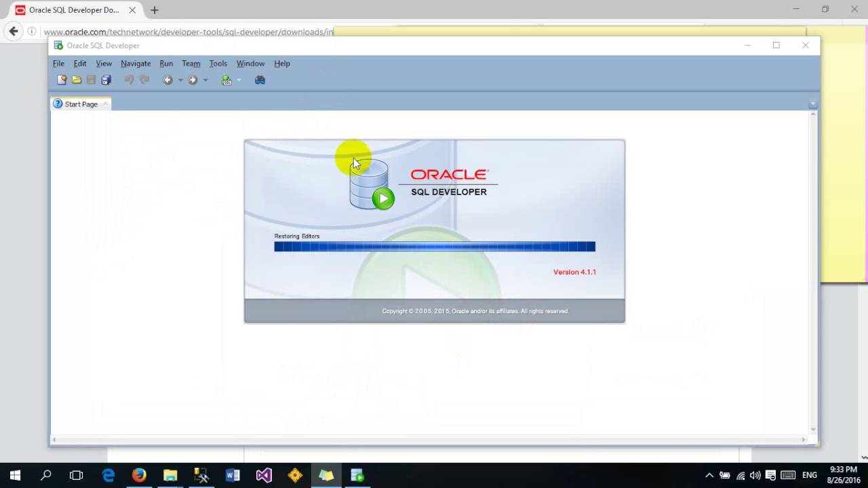Open Microsoft Word from taskbar
The image size is (868, 488).
click(233, 475)
